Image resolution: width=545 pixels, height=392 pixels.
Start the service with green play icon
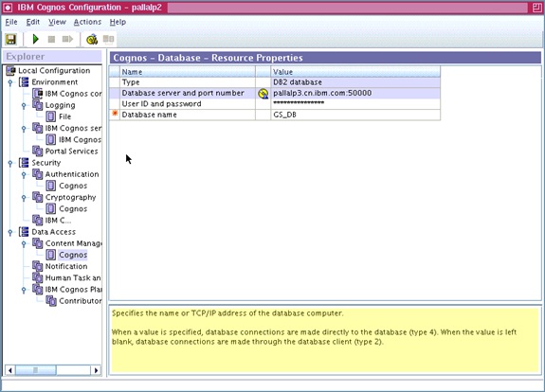pos(35,39)
